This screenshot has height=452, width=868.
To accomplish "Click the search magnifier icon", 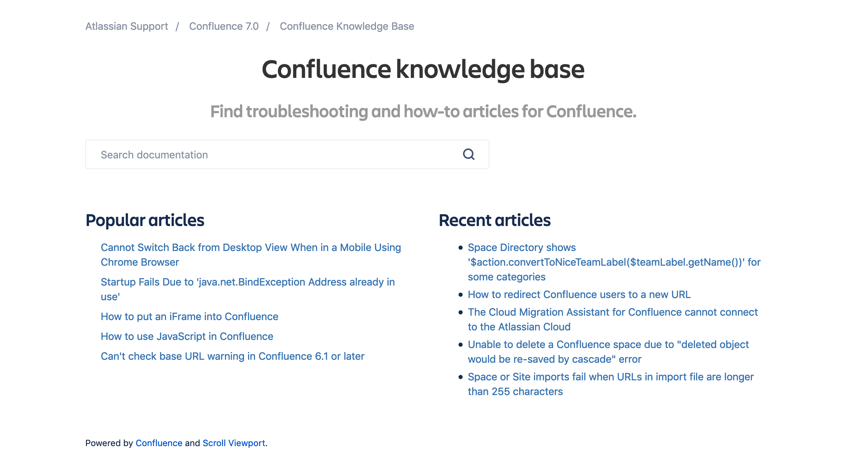I will click(x=469, y=154).
